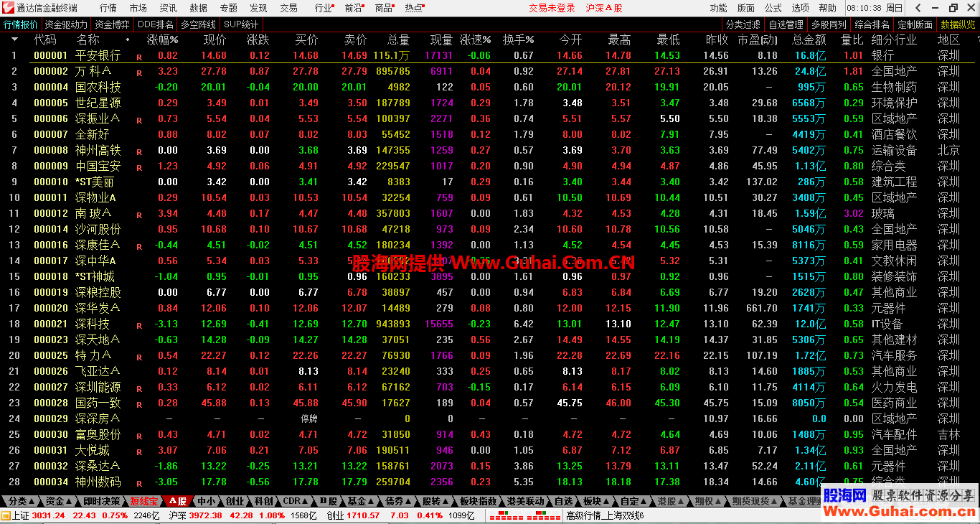The height and width of the screenshot is (524, 980).
Task: Open the column header triangle dropdown
Action: [14, 39]
